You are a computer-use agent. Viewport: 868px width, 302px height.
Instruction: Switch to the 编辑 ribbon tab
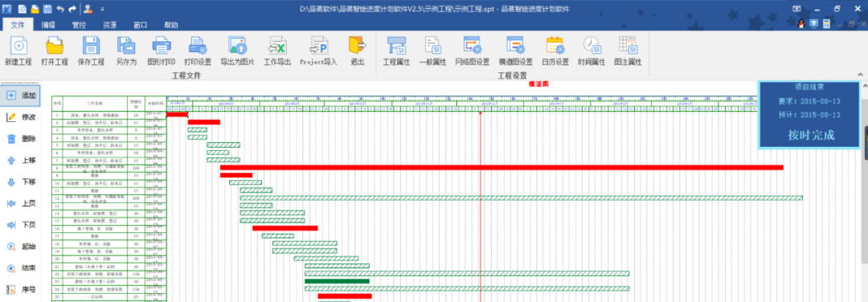[48, 25]
